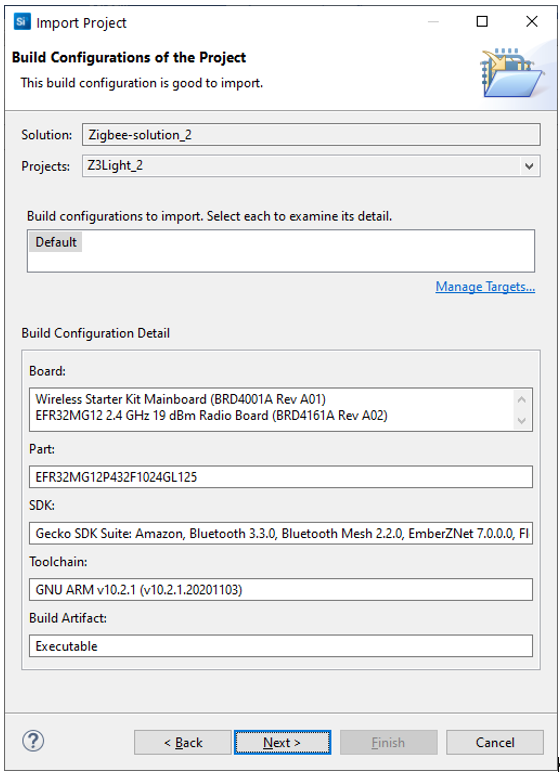
Task: Click the Board list scroll down arrow
Action: click(522, 421)
